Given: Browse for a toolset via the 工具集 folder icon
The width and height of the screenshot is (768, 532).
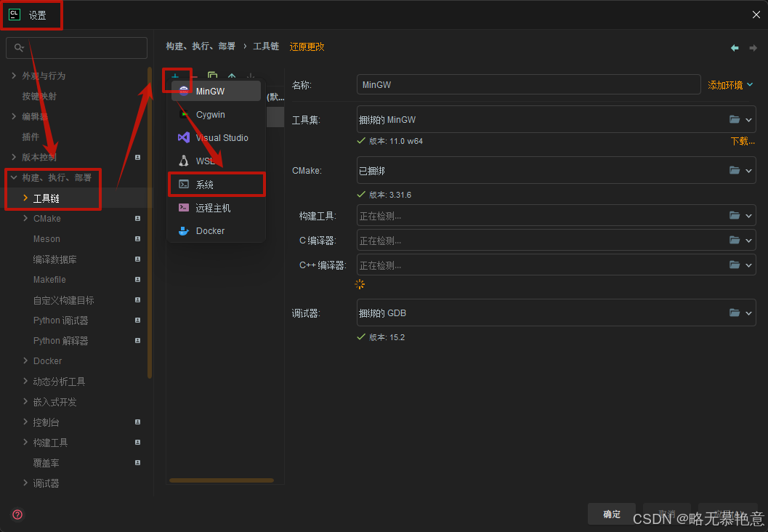Looking at the screenshot, I should coord(734,119).
